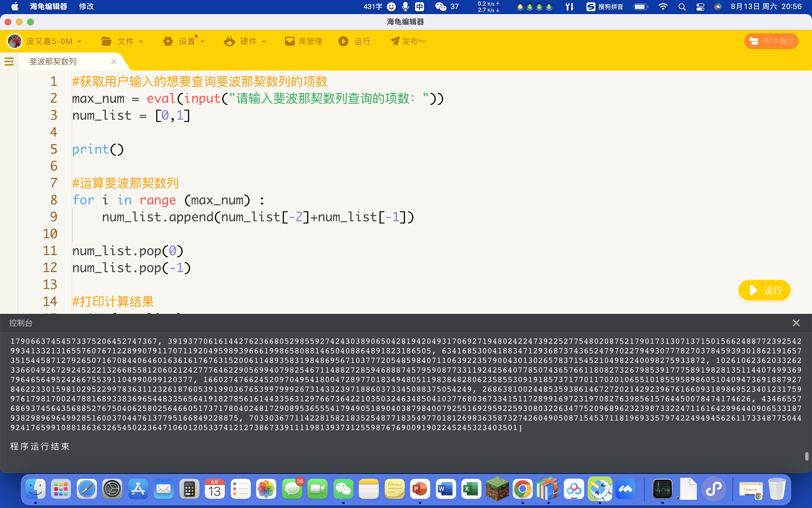Click the console scrollbar thumb
Screen dimensions: 812x508
(807, 456)
